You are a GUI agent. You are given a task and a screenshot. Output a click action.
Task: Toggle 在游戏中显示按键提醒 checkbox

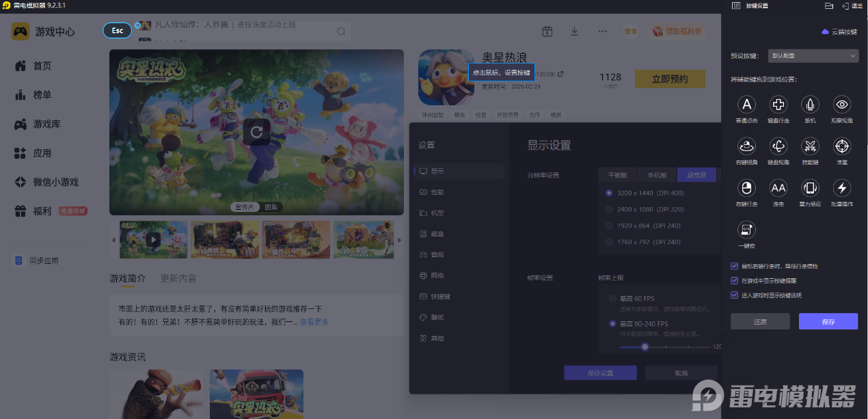[734, 280]
